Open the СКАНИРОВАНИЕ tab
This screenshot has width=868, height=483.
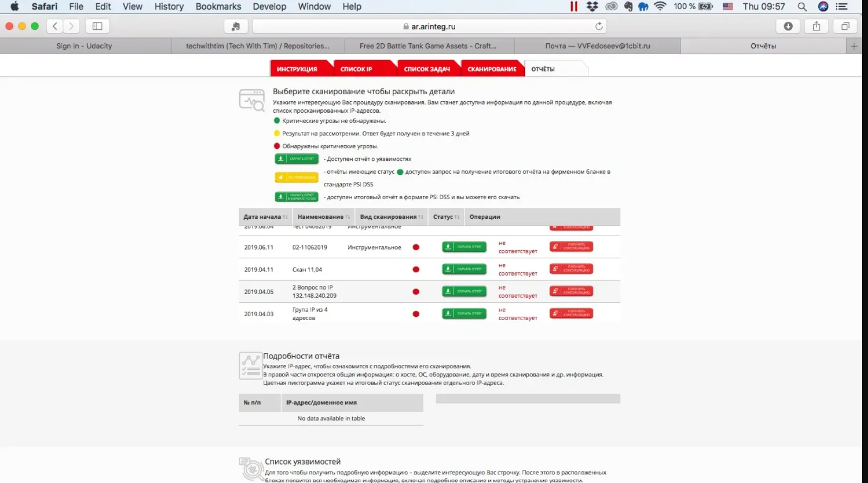click(x=492, y=69)
